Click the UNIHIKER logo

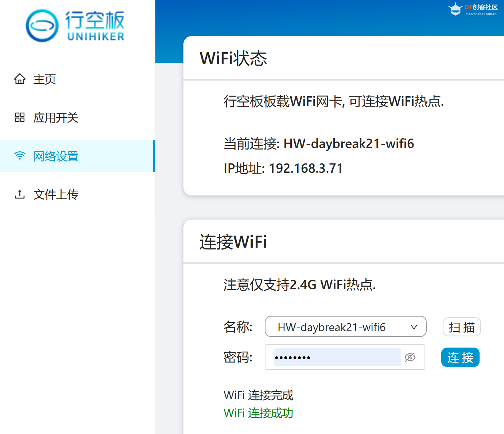point(75,26)
